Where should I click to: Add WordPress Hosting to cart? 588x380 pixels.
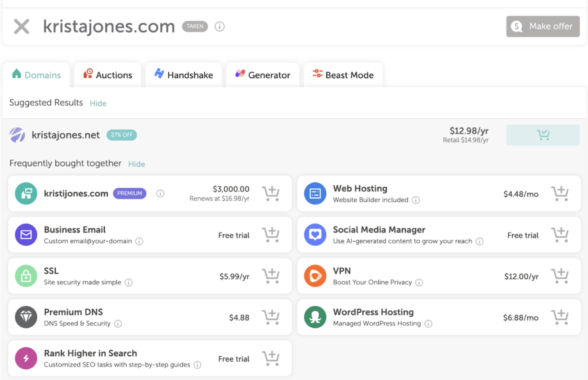[560, 317]
